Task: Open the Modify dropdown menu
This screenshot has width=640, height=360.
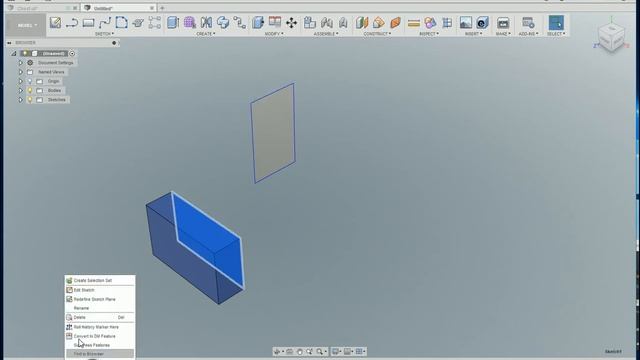Action: coord(274,34)
